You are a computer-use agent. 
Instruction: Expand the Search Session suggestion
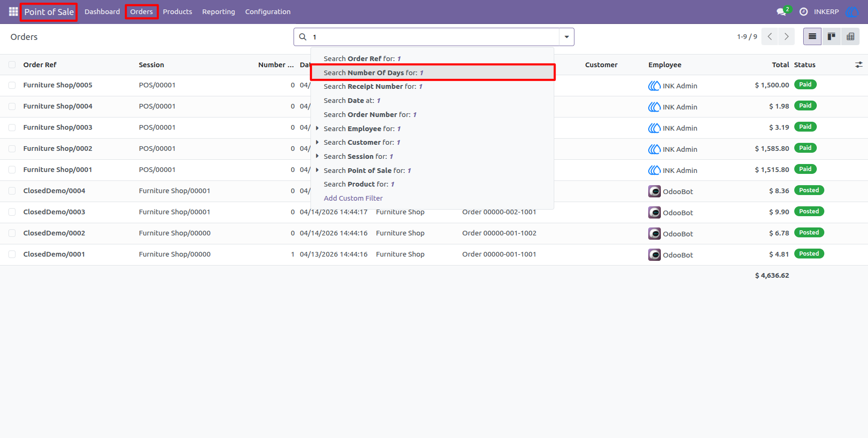click(x=318, y=156)
